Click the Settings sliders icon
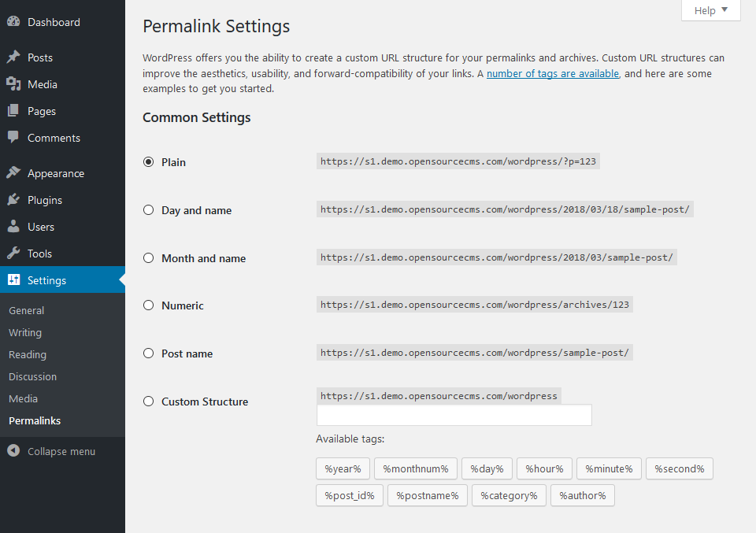The image size is (756, 533). pyautogui.click(x=14, y=280)
